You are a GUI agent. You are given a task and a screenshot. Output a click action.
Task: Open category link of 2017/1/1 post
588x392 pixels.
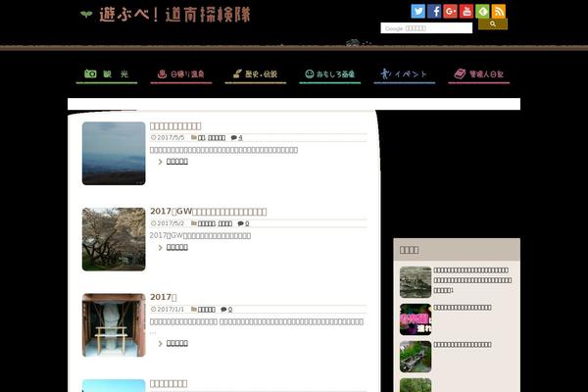coord(206,310)
